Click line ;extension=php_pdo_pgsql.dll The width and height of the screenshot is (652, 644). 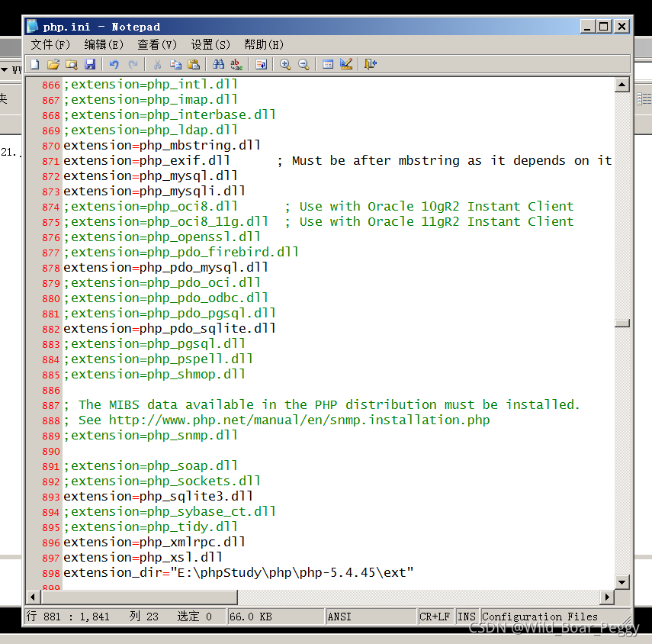pos(169,314)
